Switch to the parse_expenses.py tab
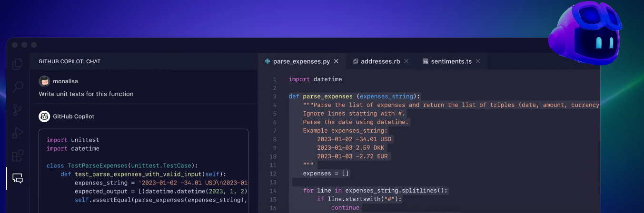 302,61
